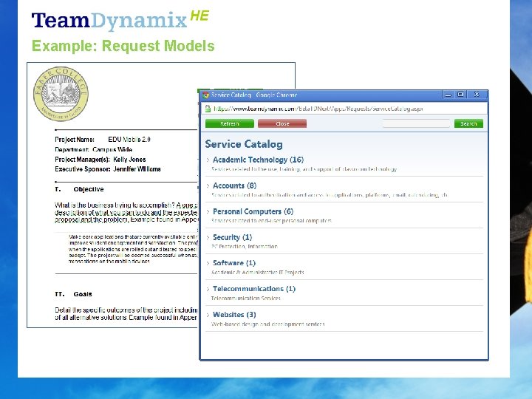Expand the Accounts category chevron

pyautogui.click(x=208, y=185)
